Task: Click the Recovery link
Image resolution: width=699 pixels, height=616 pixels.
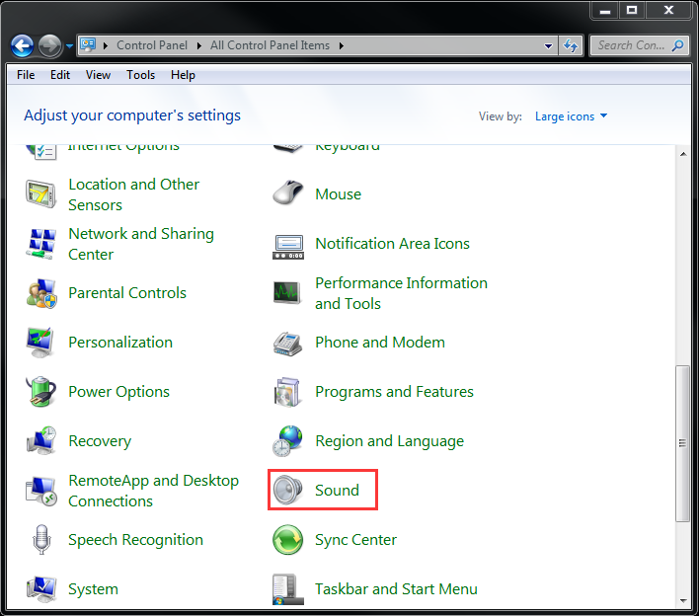Action: [100, 441]
